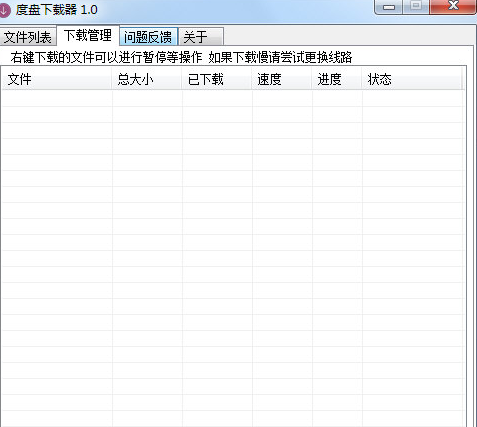The height and width of the screenshot is (427, 477).
Task: Click the 进度 column header
Action: coord(337,79)
